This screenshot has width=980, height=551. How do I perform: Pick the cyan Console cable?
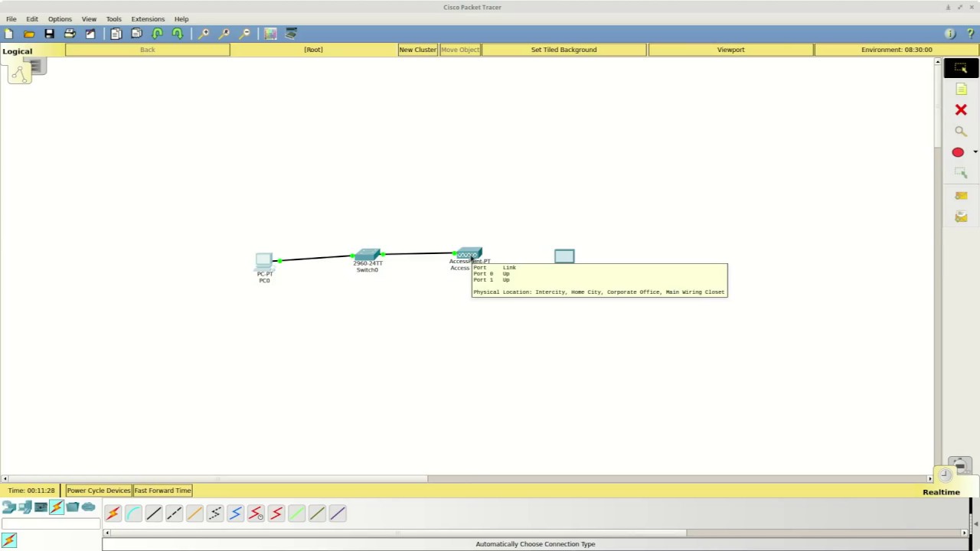click(x=133, y=514)
